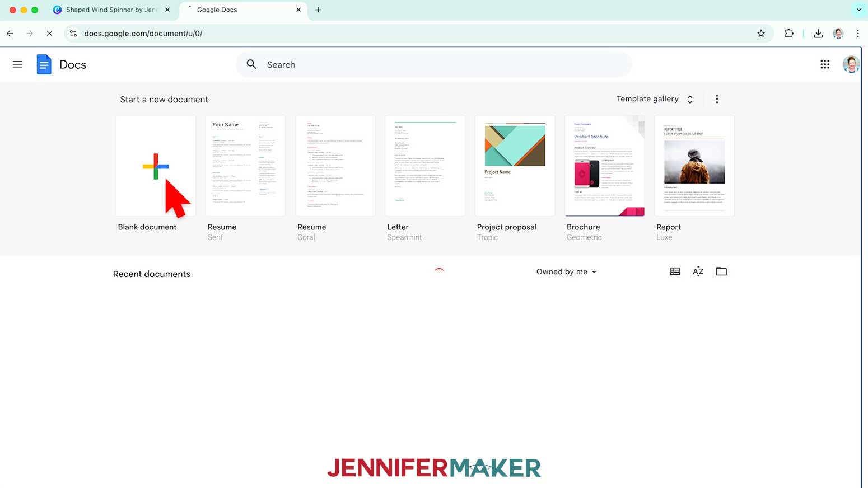Bookmark this page with star
The height and width of the screenshot is (488, 868).
point(761,34)
